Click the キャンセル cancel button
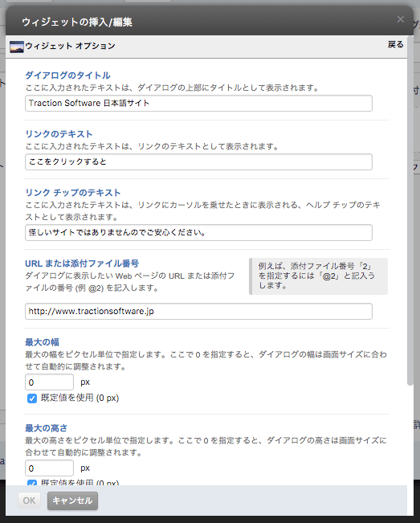Viewport: 420px width, 523px height. coord(72,501)
